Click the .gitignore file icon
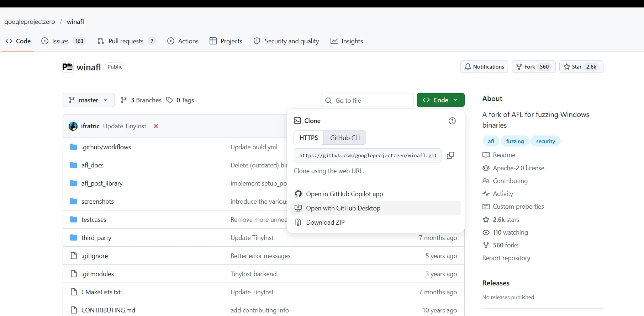Viewport: 644px width, 316px height. pyautogui.click(x=74, y=256)
